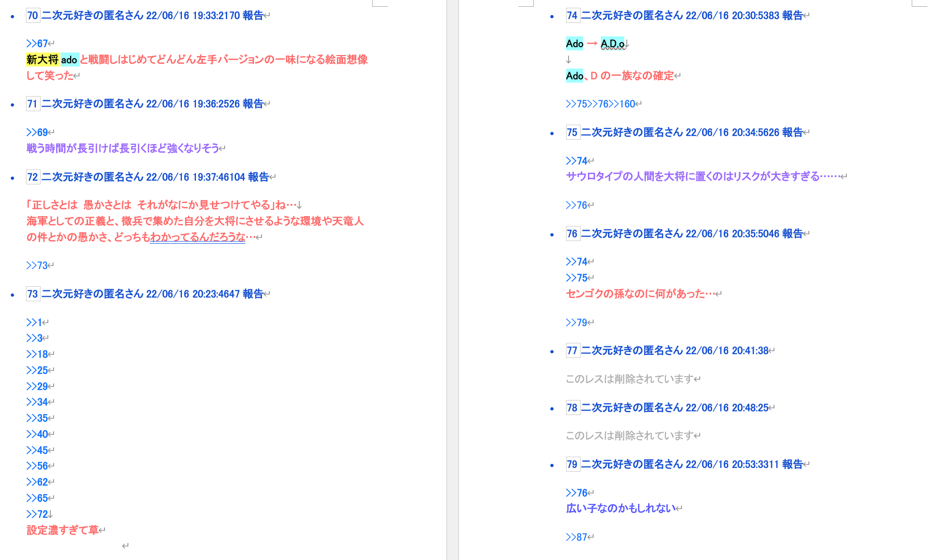Click post number 74 box
Viewport: 932px width, 560px height.
[572, 16]
